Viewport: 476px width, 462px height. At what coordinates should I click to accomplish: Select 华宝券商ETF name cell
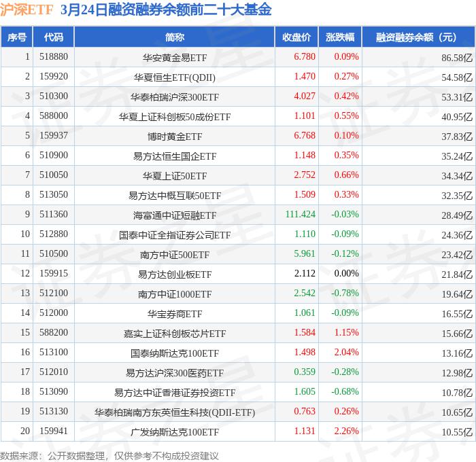(175, 314)
